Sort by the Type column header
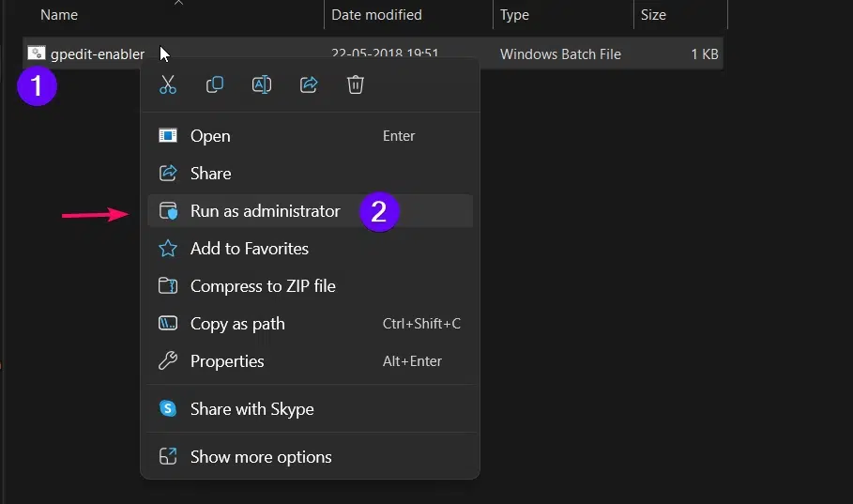Viewport: 853px width, 504px height. tap(514, 15)
